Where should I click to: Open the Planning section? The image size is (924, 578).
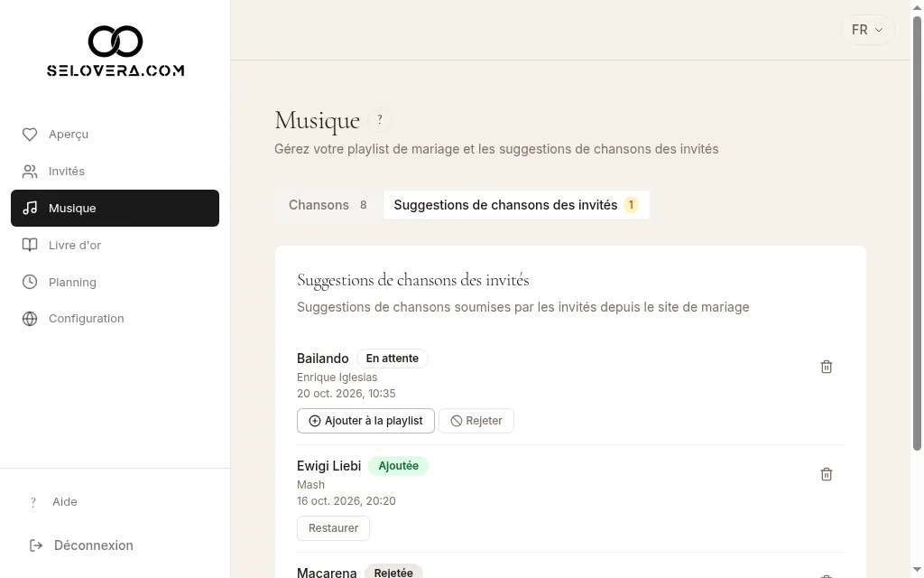point(115,282)
